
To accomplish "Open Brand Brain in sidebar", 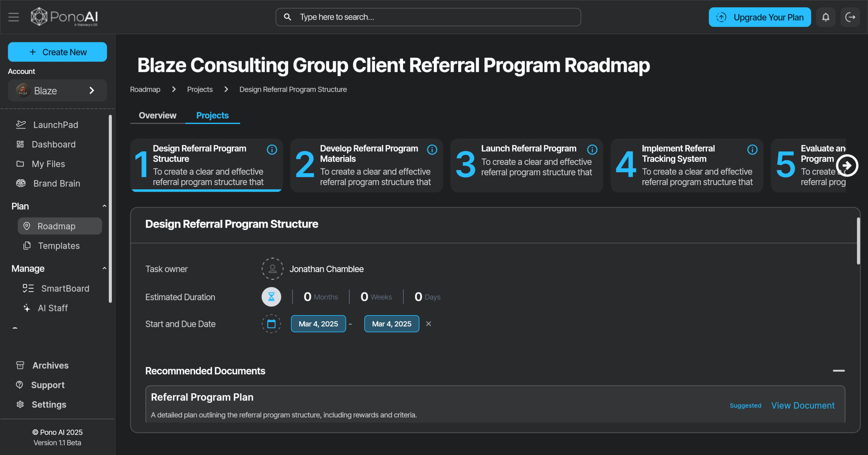I will tap(56, 183).
